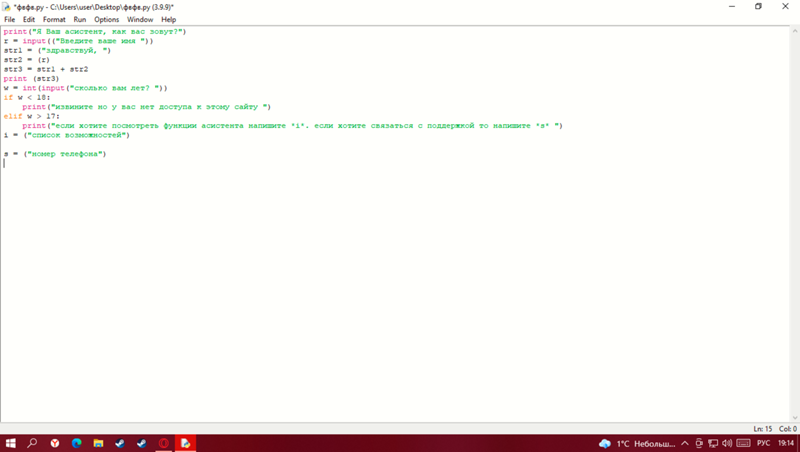Open the Help menu
Screen dimensions: 800x452
click(168, 19)
